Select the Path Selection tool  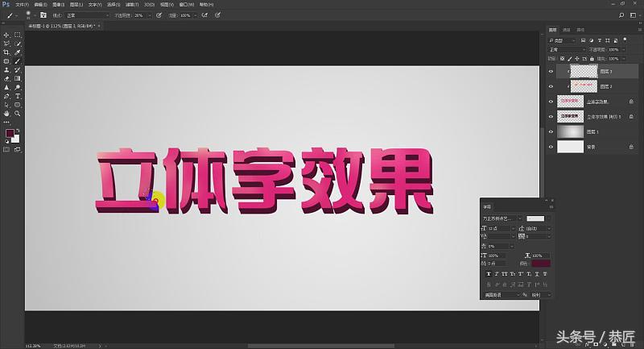(6, 105)
